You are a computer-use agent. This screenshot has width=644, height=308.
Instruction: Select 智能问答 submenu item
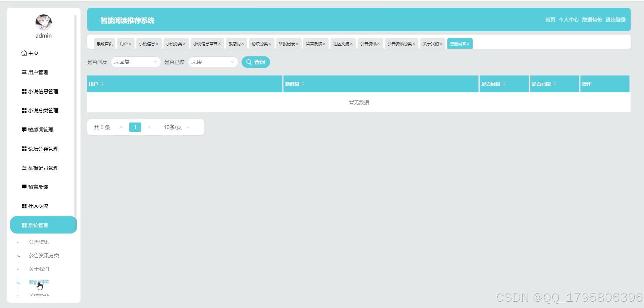pos(39,282)
